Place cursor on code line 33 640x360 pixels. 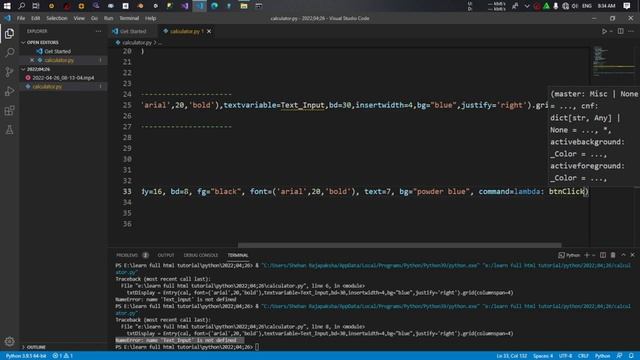click(x=363, y=191)
